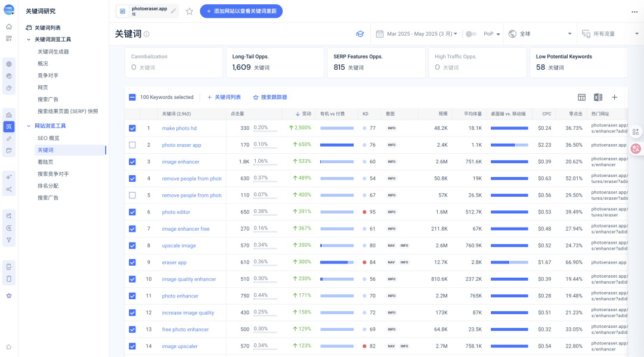Uncheck the 'image enhancer' row checkbox
This screenshot has width=644, height=357.
point(132,162)
